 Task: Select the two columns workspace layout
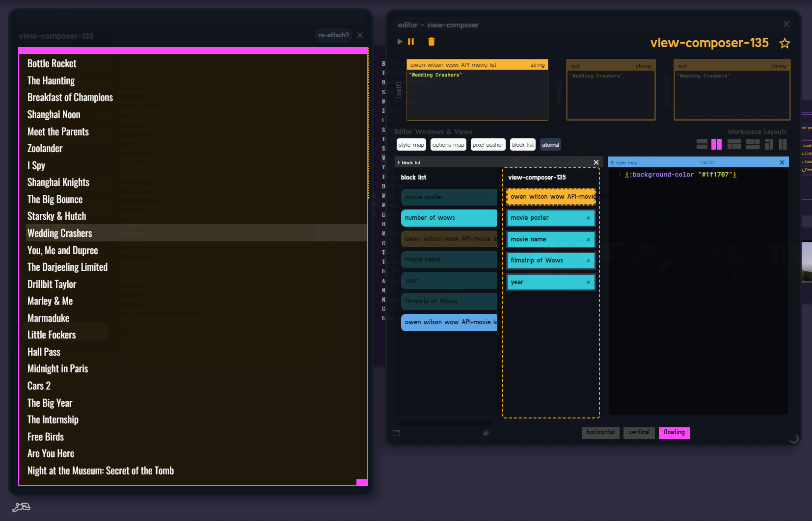tap(716, 144)
